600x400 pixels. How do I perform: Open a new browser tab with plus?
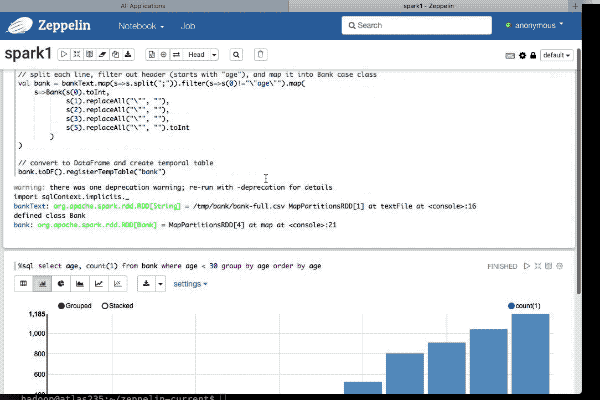coord(575,6)
